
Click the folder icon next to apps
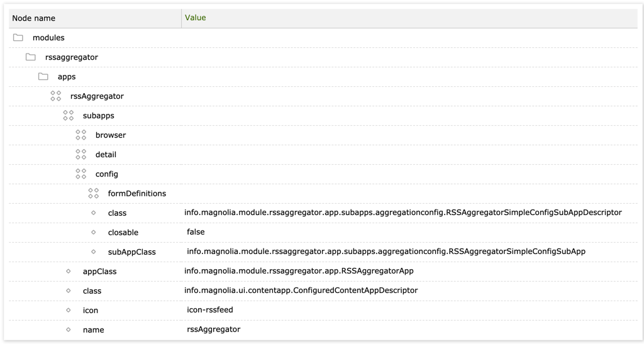click(43, 77)
